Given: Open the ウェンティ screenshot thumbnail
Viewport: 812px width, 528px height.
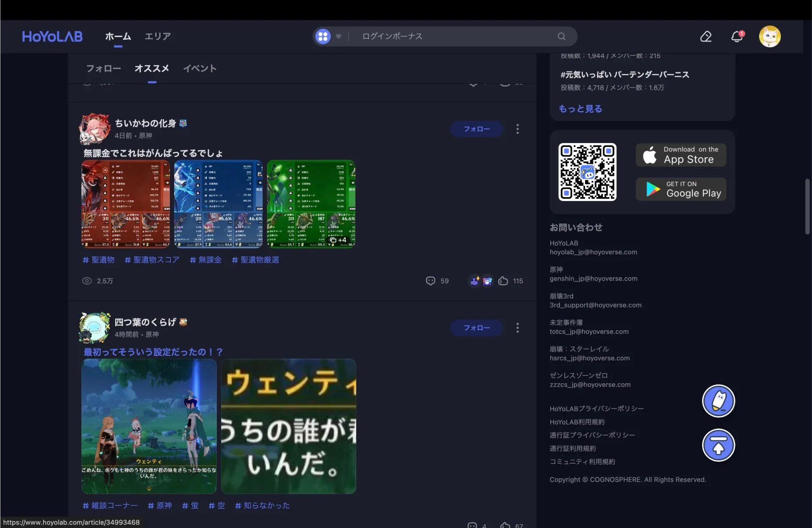Looking at the screenshot, I should [x=149, y=426].
